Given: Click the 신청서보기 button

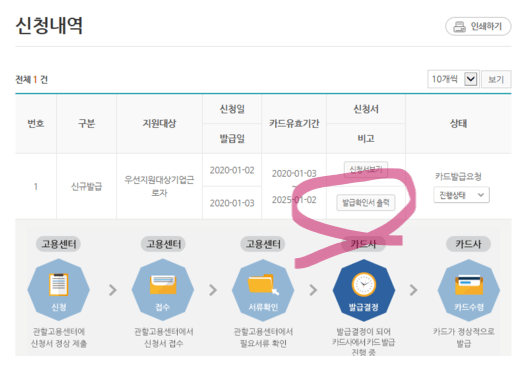Looking at the screenshot, I should pos(366,169).
